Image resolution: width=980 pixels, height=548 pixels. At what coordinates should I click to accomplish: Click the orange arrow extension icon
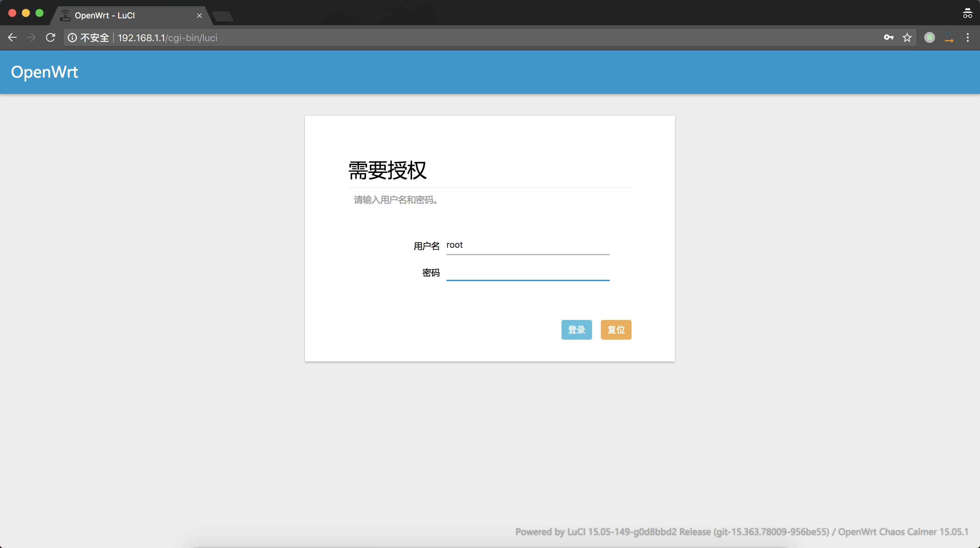pyautogui.click(x=949, y=37)
